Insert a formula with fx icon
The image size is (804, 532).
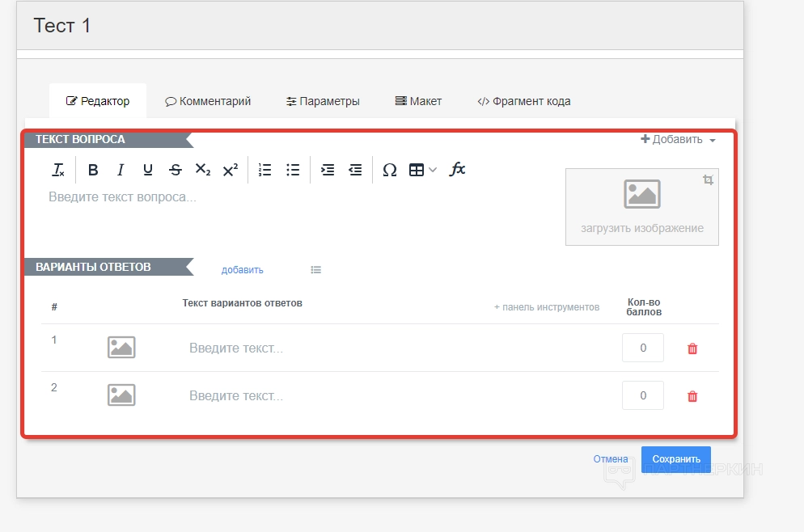click(x=458, y=170)
